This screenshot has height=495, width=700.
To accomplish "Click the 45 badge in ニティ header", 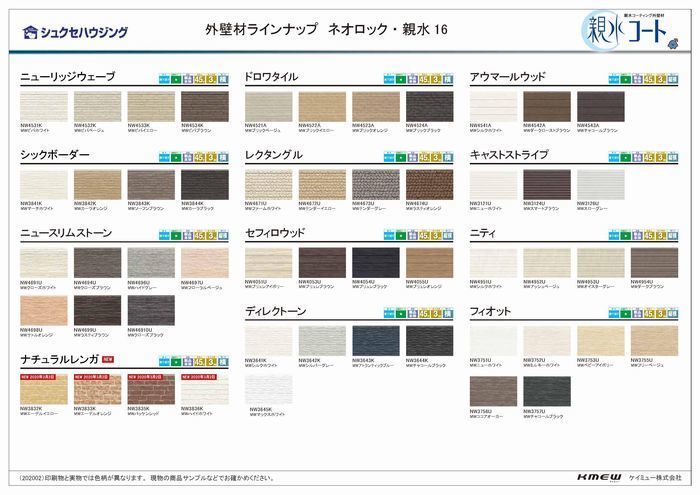I will (649, 235).
